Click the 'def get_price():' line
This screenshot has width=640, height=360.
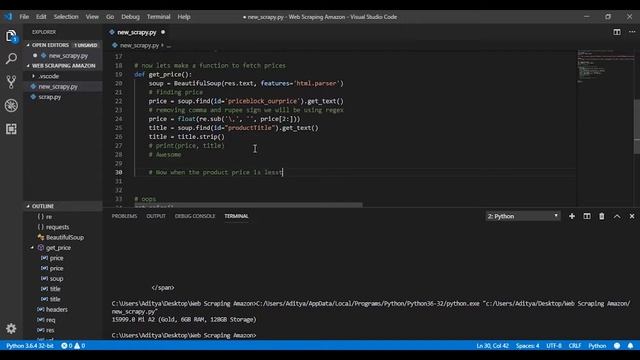[163, 74]
